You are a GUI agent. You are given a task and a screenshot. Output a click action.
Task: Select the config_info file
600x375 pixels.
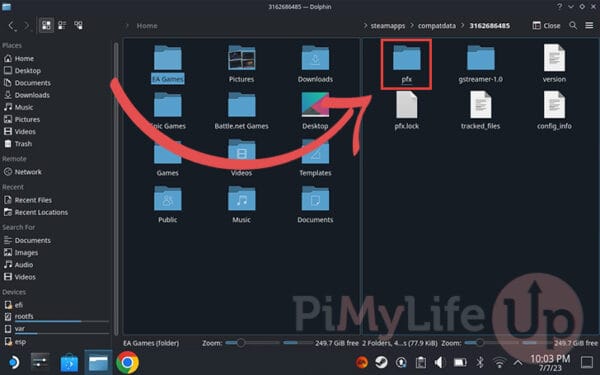554,111
